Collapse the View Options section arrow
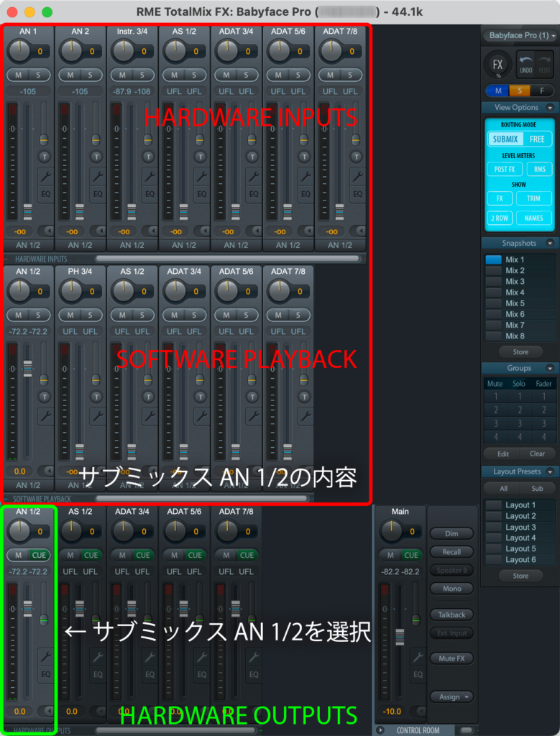The image size is (560, 736). [550, 108]
